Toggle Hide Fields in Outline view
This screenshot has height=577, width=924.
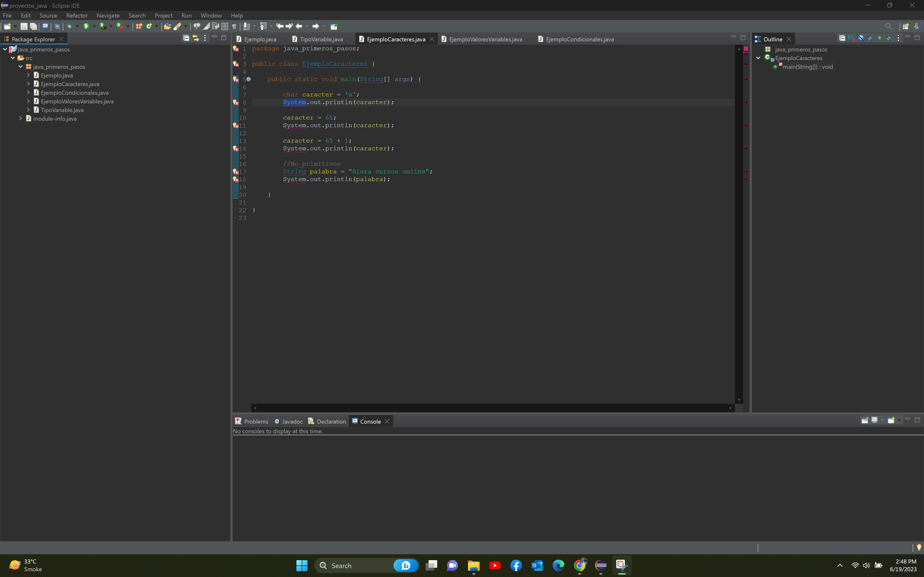click(x=861, y=38)
